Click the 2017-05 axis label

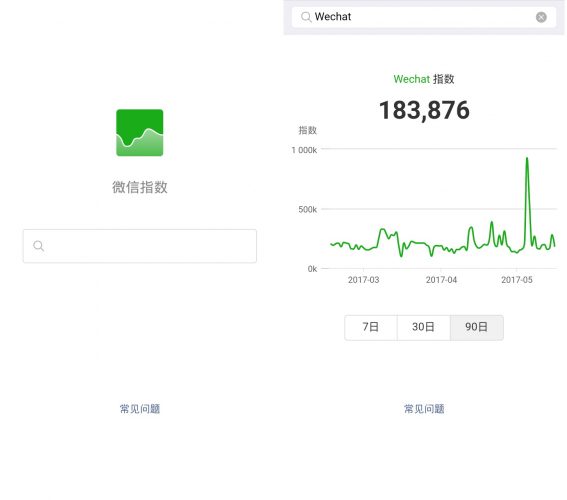click(517, 280)
